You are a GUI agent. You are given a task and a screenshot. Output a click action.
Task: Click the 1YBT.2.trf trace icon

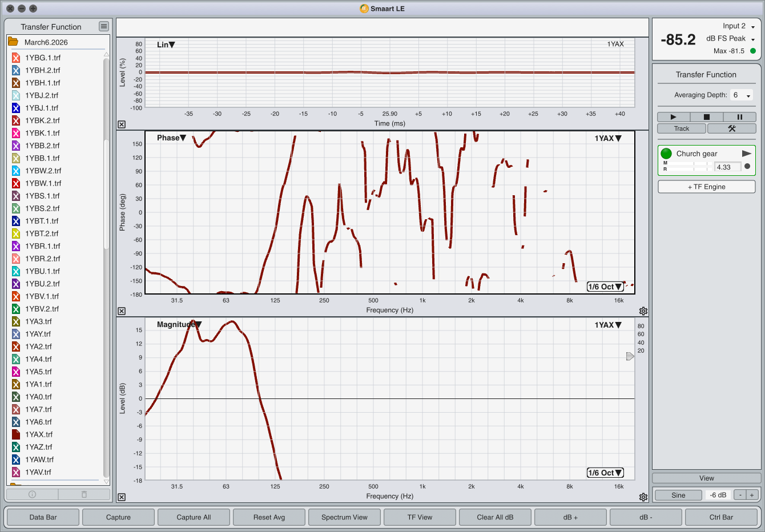click(x=16, y=233)
